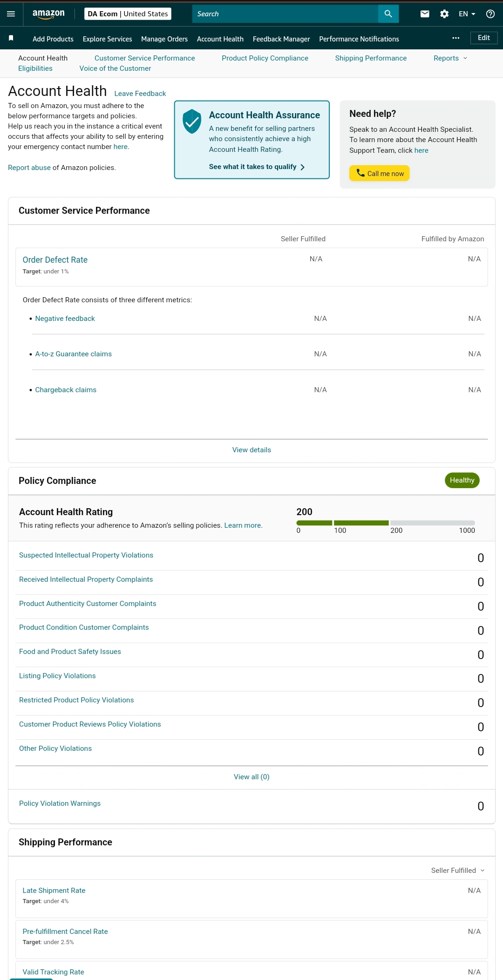Open Restricted Product Policy Violations
Viewport: 503px width, 980px height.
(x=76, y=700)
